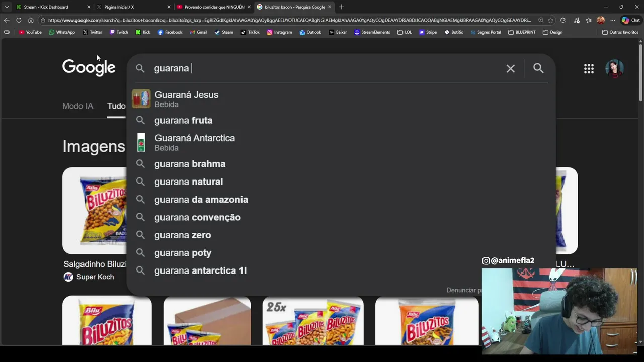Open the Salgadinho Biluzitos image thumbnail
Image resolution: width=644 pixels, height=362 pixels.
[x=94, y=211]
